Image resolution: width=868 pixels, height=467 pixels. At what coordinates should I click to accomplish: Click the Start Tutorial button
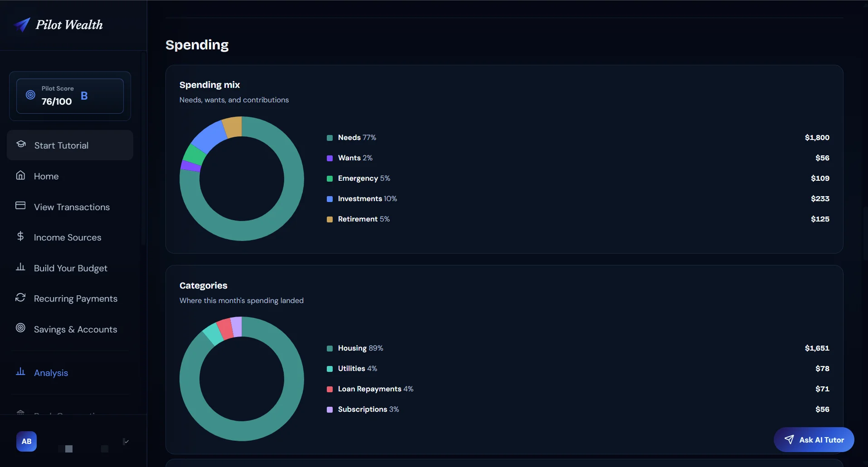70,145
